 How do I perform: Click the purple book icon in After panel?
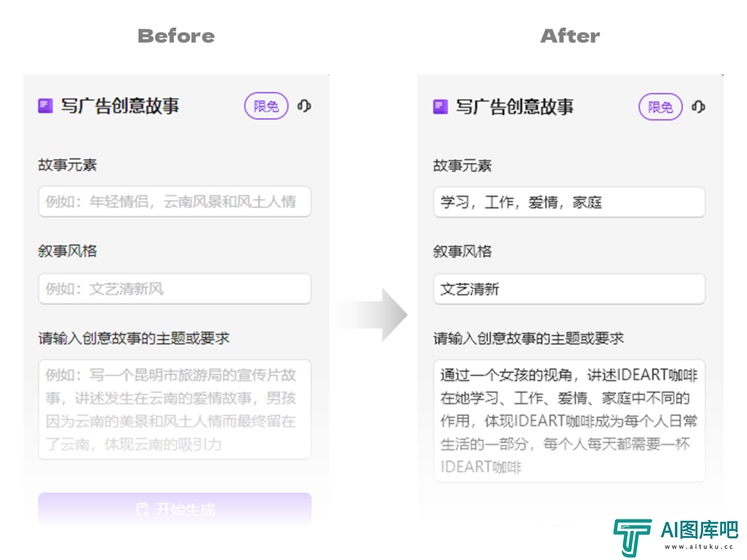[x=440, y=106]
